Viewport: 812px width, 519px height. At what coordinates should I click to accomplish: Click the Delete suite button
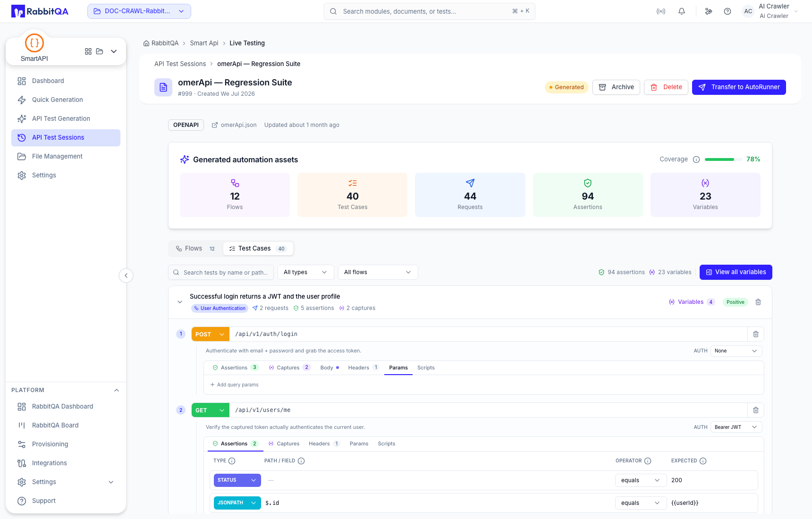tap(666, 87)
